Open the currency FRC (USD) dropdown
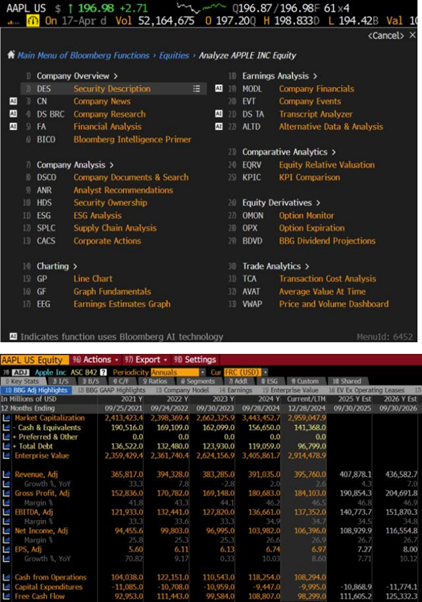Image resolution: width=422 pixels, height=602 pixels. (x=246, y=372)
